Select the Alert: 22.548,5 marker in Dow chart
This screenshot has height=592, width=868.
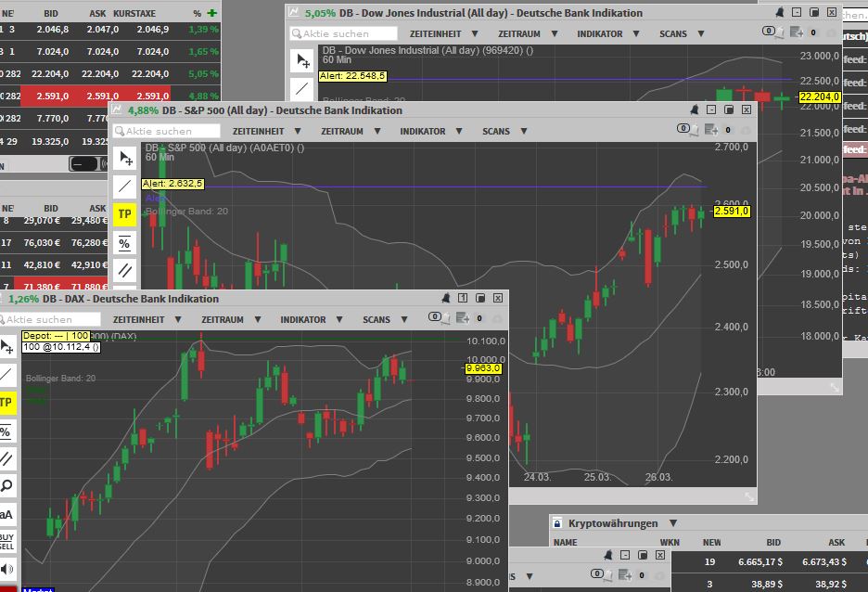point(352,76)
